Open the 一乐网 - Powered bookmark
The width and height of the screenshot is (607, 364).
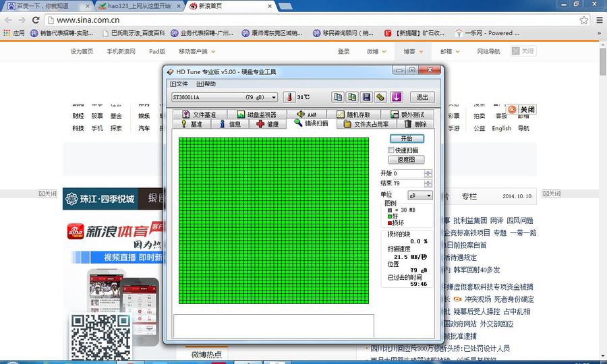tap(487, 33)
